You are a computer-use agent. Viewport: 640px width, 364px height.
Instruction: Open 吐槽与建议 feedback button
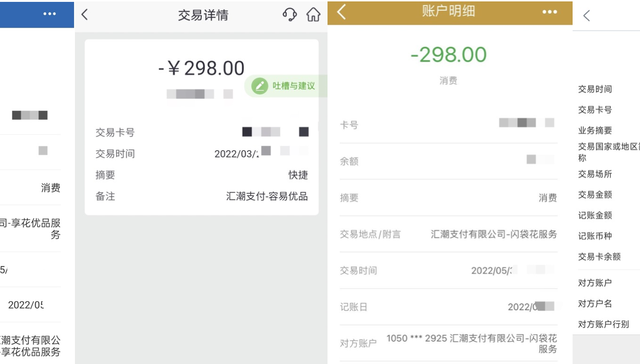pyautogui.click(x=286, y=86)
